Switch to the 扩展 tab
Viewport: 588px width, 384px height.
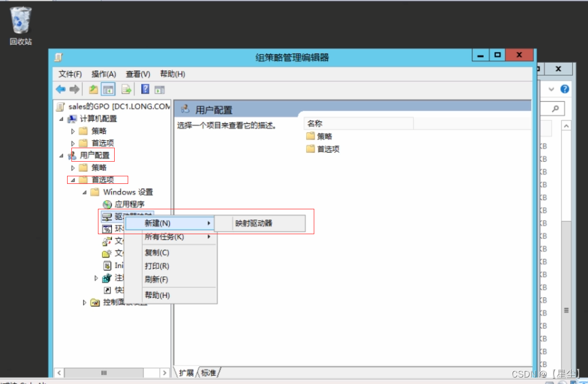(187, 373)
